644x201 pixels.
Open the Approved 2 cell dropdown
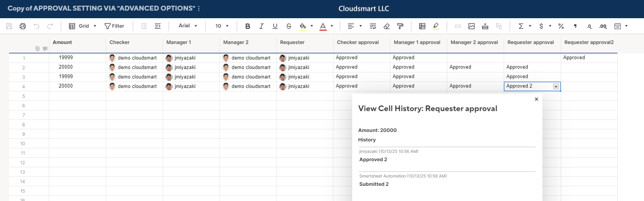point(556,86)
